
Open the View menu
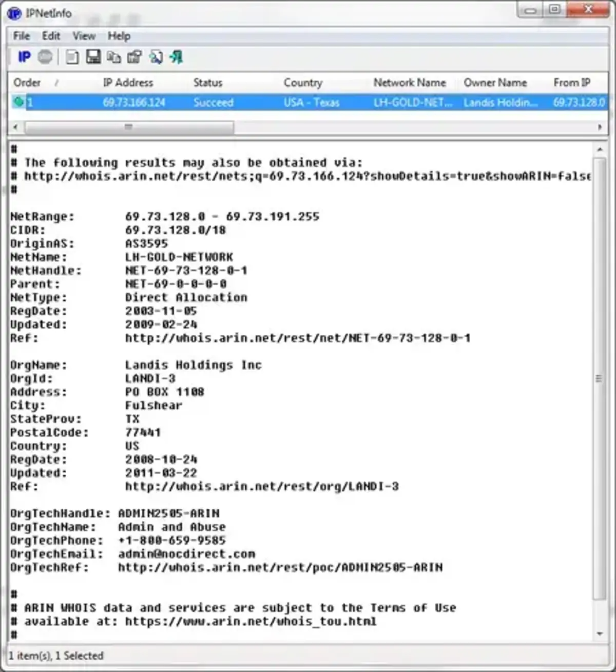[x=84, y=36]
